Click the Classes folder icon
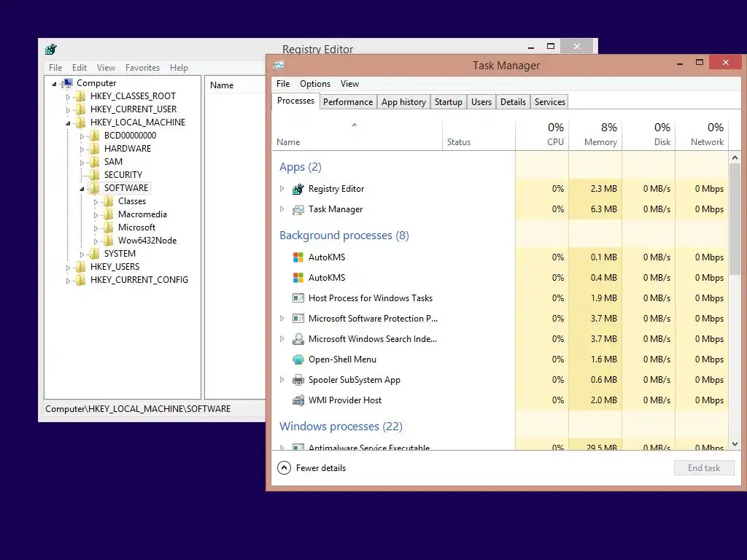 pos(109,201)
